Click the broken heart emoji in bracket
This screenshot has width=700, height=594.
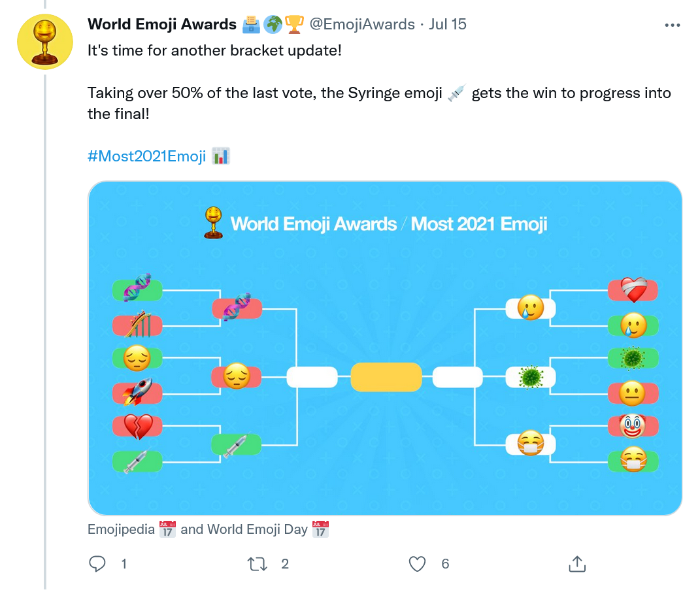137,426
